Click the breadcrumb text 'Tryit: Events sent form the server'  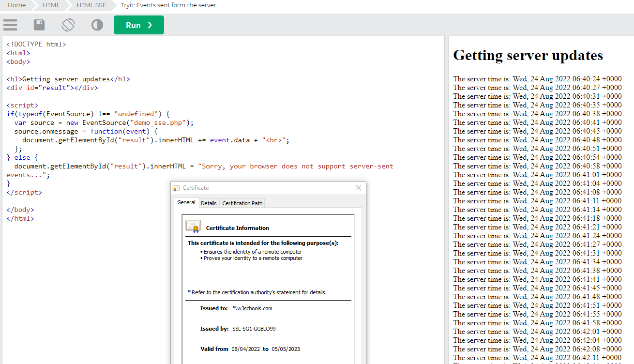[168, 5]
